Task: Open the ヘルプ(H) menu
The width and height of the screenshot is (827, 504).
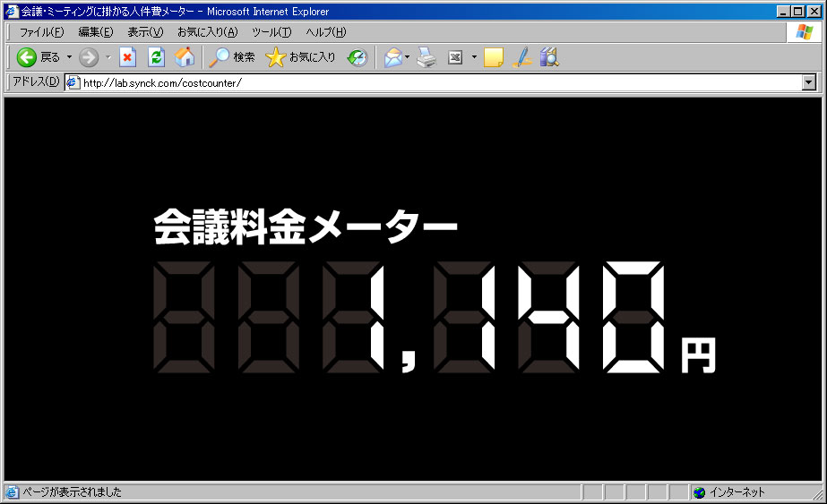Action: coord(326,32)
